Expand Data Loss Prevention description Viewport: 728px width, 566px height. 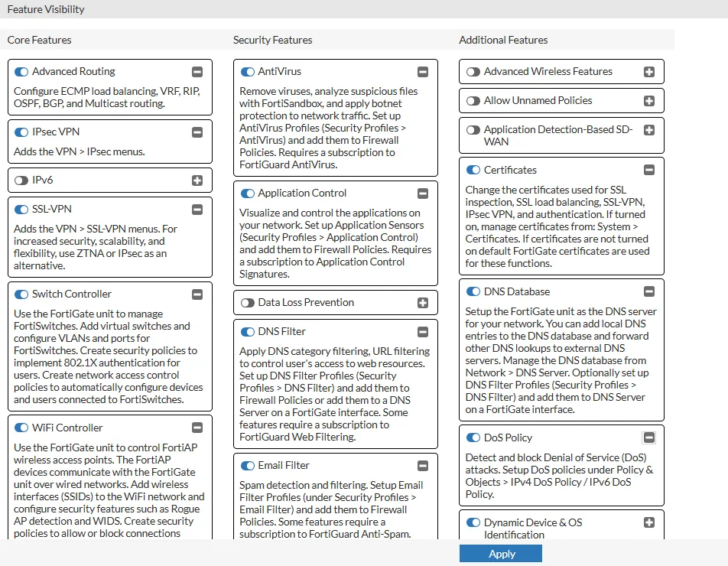tap(423, 303)
